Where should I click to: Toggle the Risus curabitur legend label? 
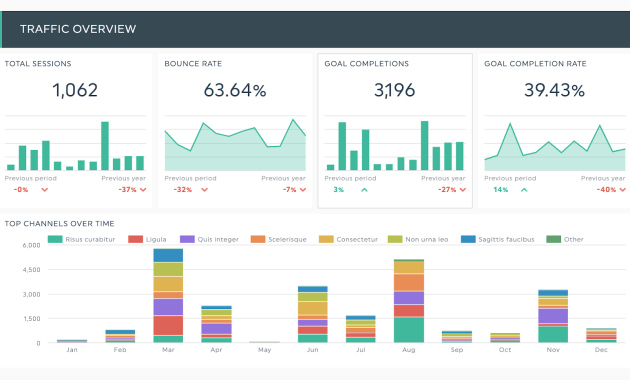click(x=90, y=239)
